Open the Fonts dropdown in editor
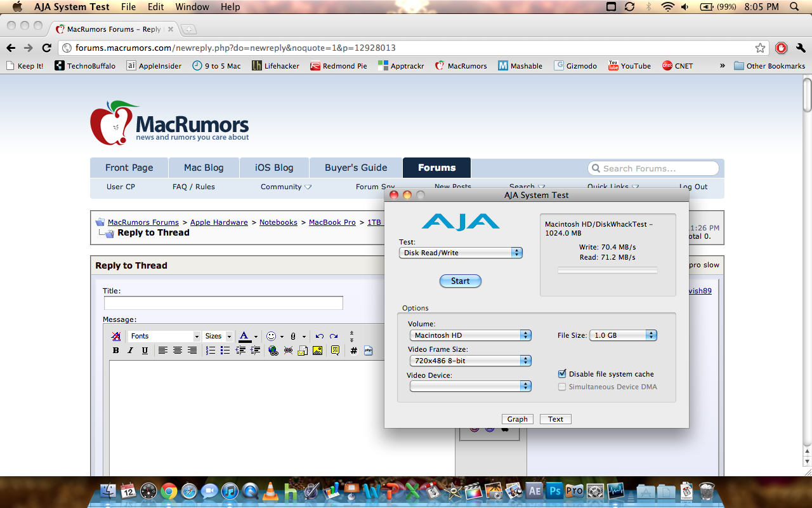The height and width of the screenshot is (508, 812). tap(164, 336)
